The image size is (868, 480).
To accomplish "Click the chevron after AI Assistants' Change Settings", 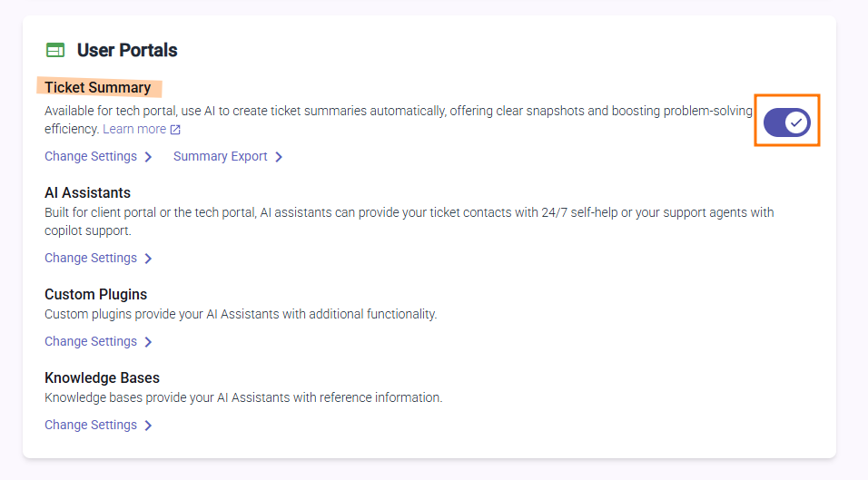I will coord(148,259).
